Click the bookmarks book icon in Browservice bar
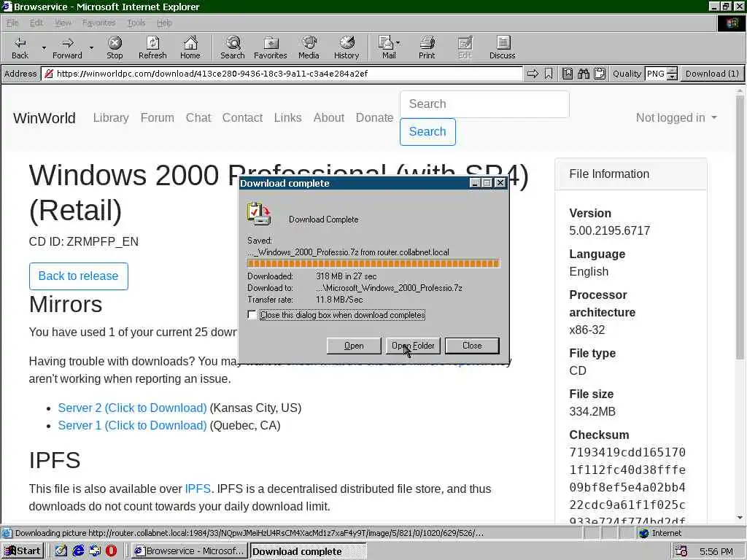This screenshot has height=560, width=747. pos(568,74)
